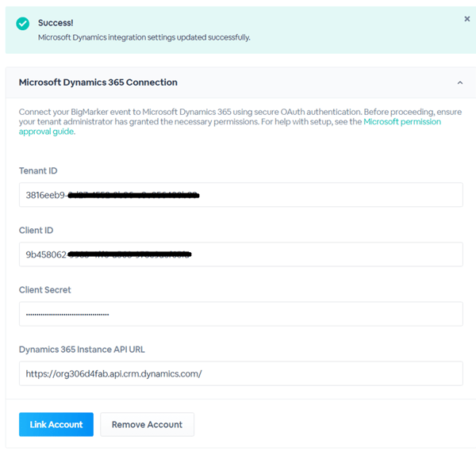Screen dimensions: 476x455
Task: Focus the Tenant ID input field
Action: [x=317, y=195]
